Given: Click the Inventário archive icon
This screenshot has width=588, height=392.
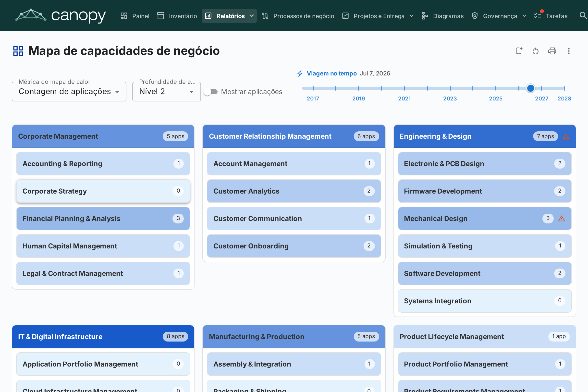Looking at the screenshot, I should pyautogui.click(x=161, y=16).
